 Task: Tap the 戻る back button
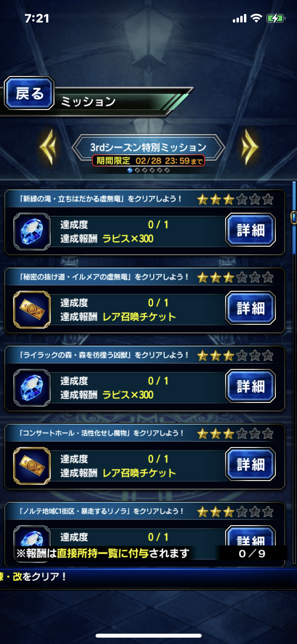(x=29, y=93)
